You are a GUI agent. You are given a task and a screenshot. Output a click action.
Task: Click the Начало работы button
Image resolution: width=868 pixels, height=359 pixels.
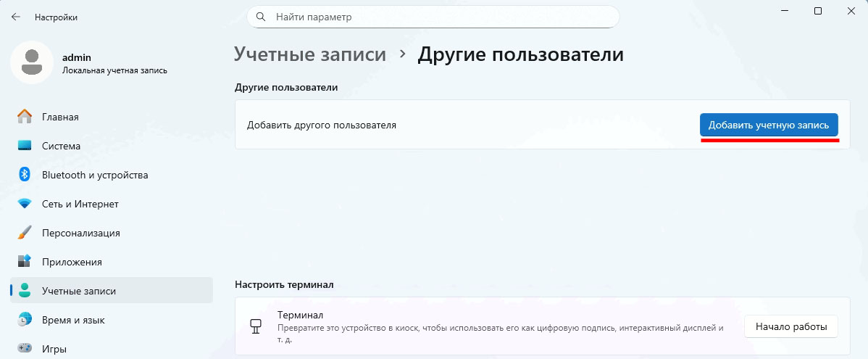coord(791,326)
